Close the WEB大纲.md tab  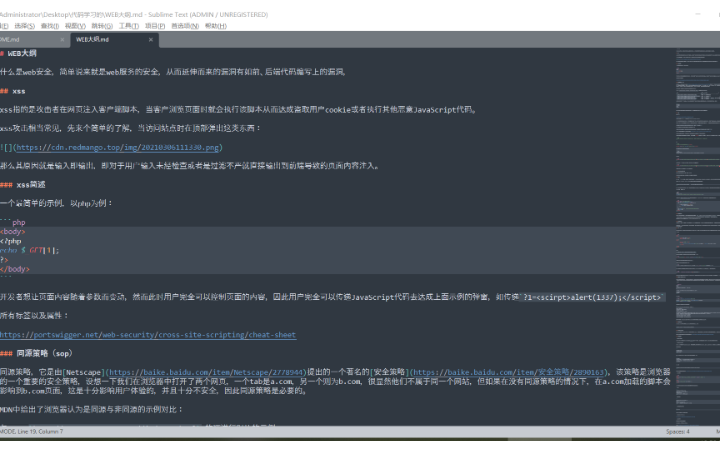151,40
